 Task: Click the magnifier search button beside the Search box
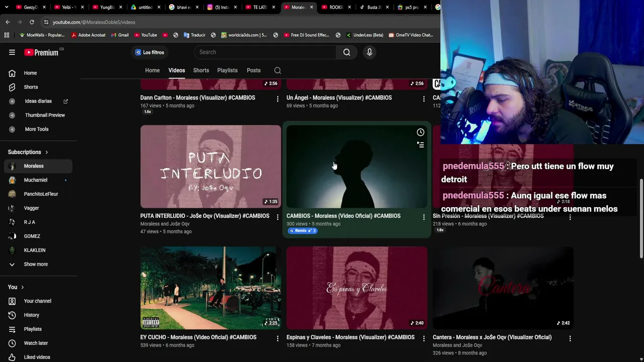(347, 52)
